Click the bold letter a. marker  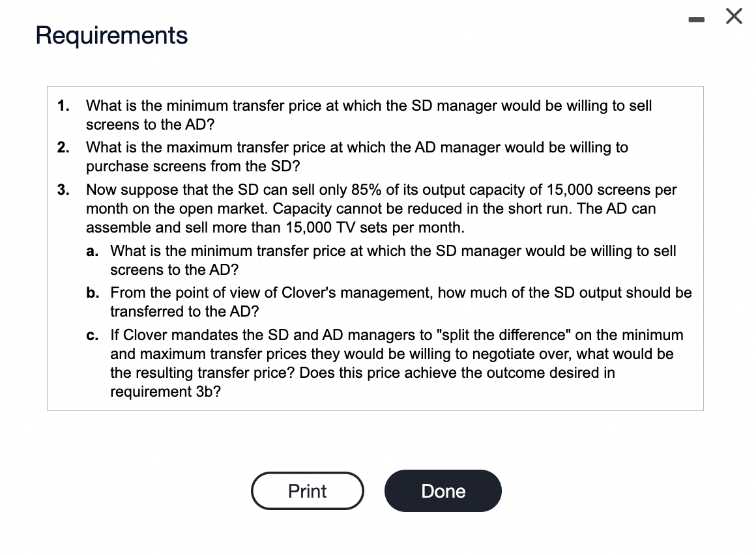click(93, 251)
